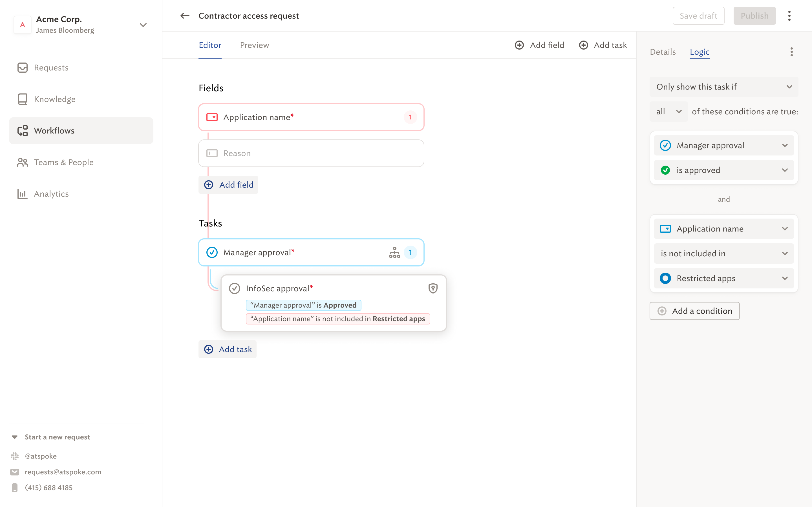
Task: Click the Manager approval task checkmark circle
Action: 212,252
